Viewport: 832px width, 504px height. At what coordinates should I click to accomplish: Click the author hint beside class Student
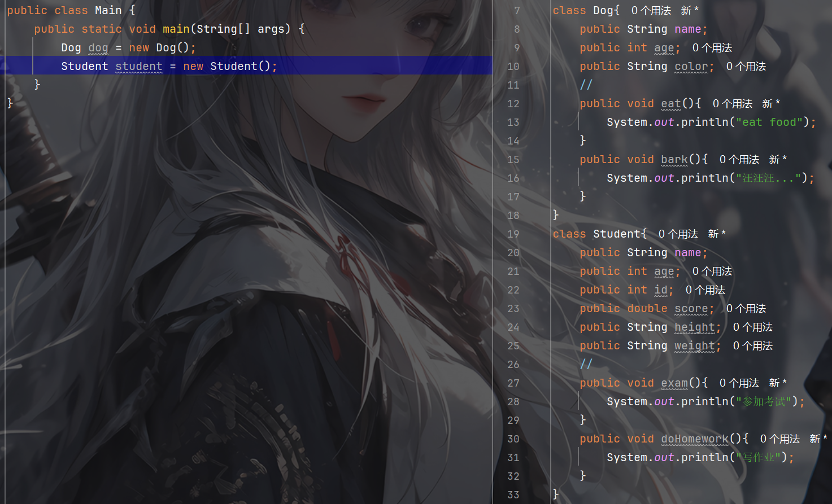click(717, 234)
